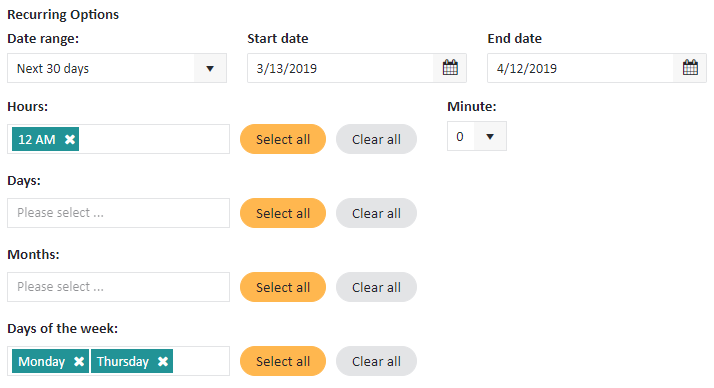Remove the Thursday tag
The image size is (714, 388).
163,362
